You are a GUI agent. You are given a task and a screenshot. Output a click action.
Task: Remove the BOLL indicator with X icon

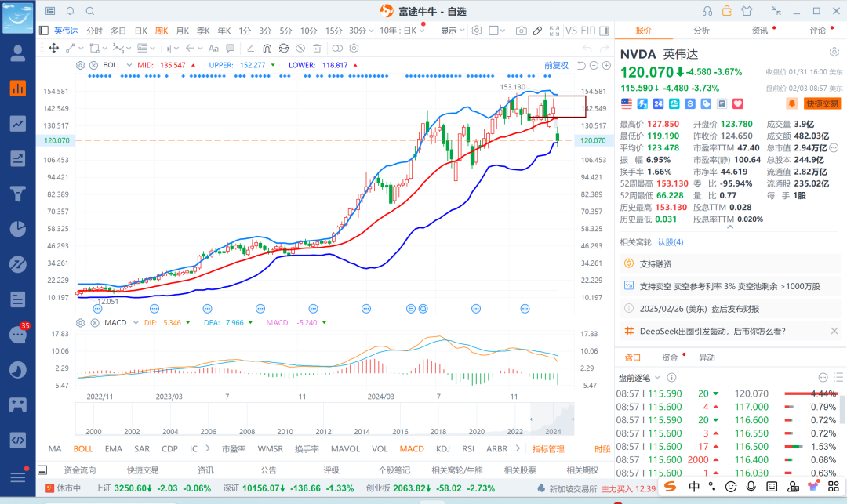[93, 65]
